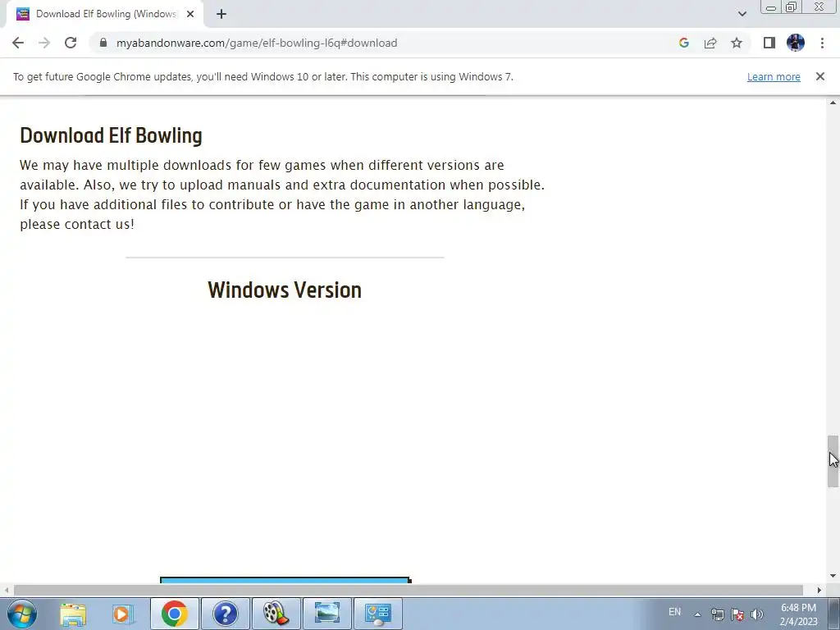Click the scroll right arrow
The image size is (840, 630).
[x=819, y=590]
